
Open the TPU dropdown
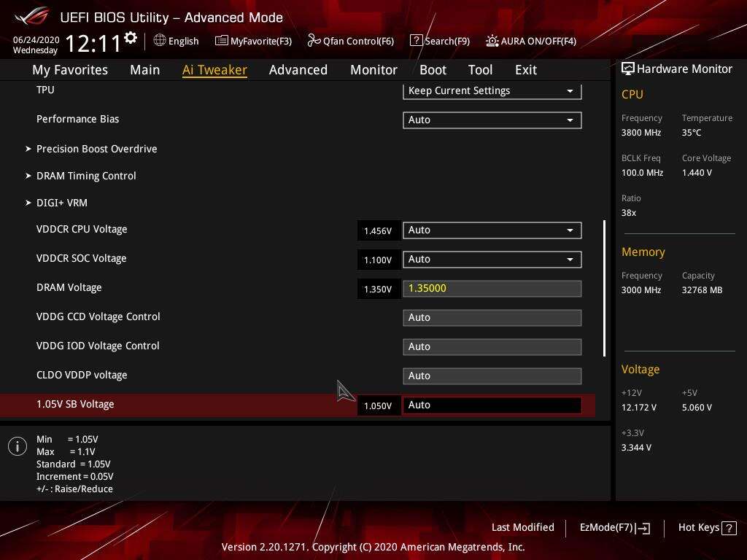coord(492,91)
